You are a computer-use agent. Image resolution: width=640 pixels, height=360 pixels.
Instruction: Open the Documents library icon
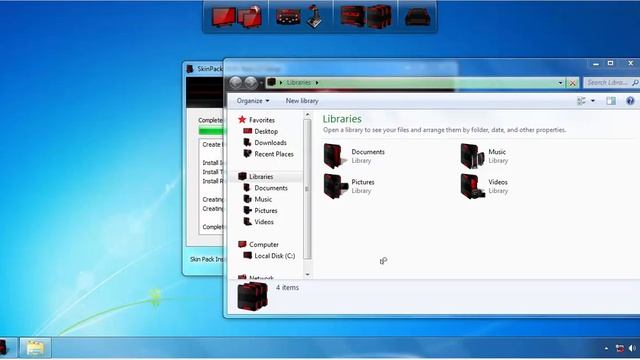pos(335,156)
